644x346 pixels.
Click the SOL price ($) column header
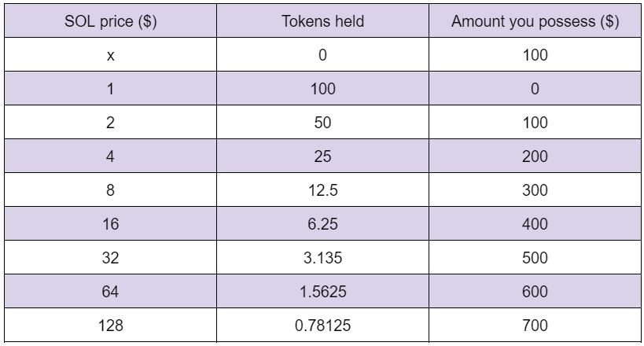(111, 21)
